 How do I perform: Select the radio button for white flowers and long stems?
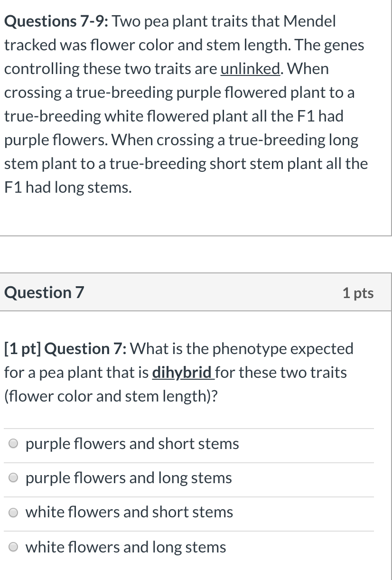pyautogui.click(x=13, y=546)
